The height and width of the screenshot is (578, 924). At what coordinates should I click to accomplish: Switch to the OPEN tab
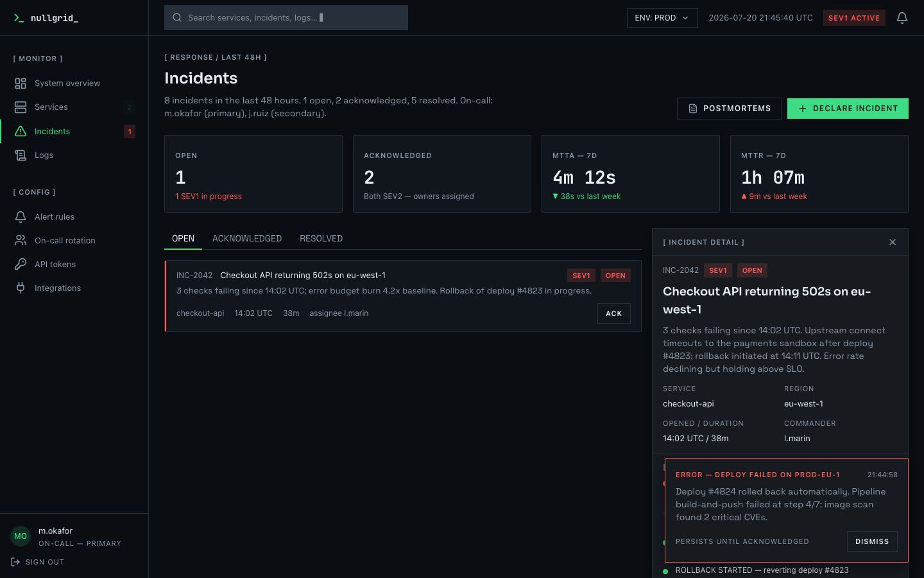[183, 238]
